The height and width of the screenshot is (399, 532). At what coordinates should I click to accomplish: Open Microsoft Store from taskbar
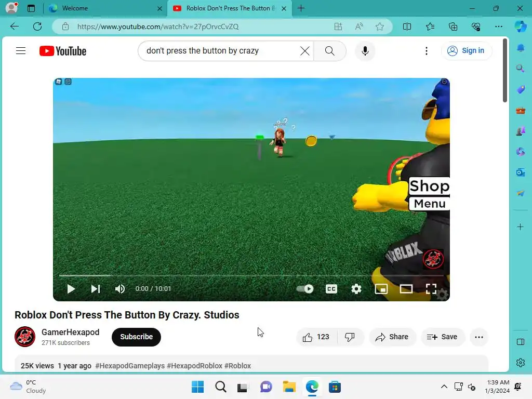(x=335, y=387)
